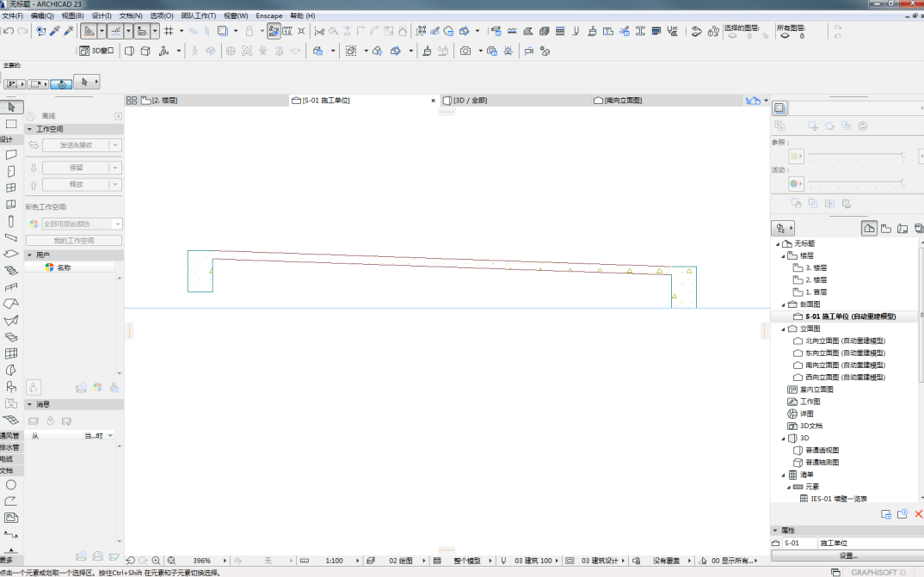The width and height of the screenshot is (924, 577).
Task: Open the 设计(I) menu
Action: coord(102,15)
